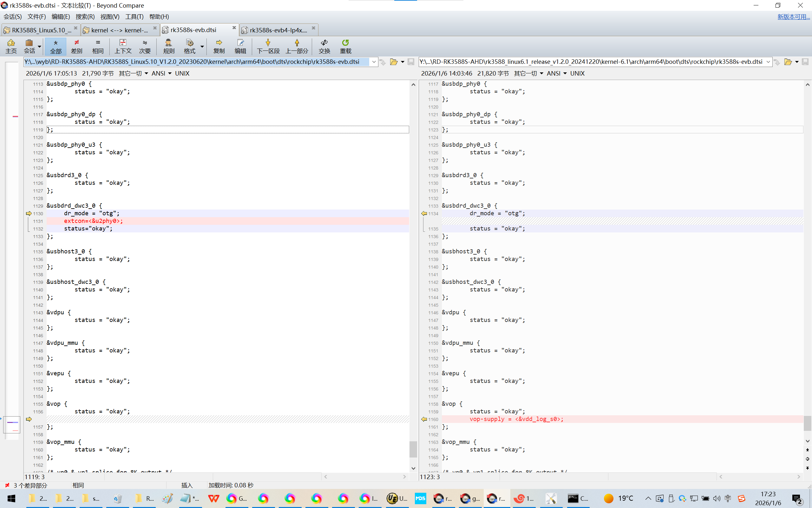The height and width of the screenshot is (508, 812).
Task: Expand the Sessions (会话) dropdown arrow
Action: (x=40, y=46)
